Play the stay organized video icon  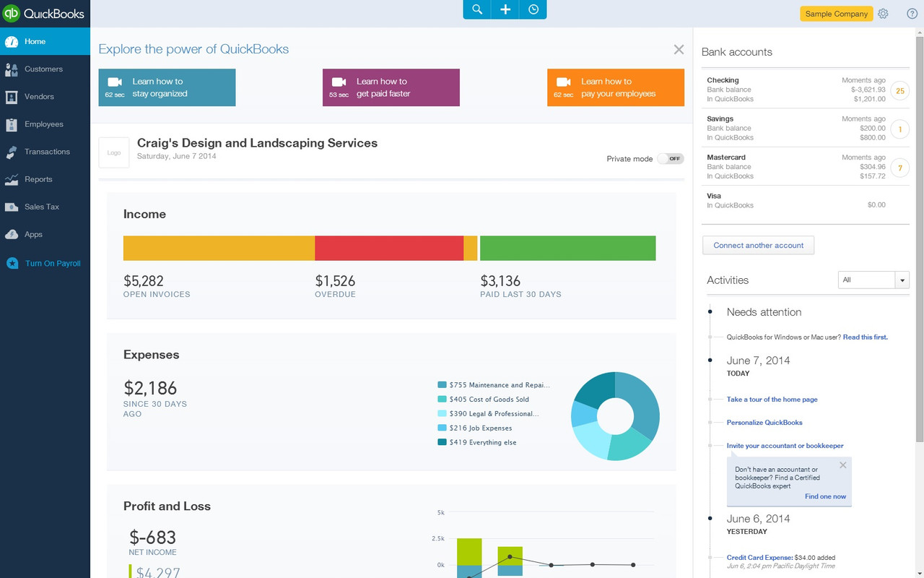(115, 82)
